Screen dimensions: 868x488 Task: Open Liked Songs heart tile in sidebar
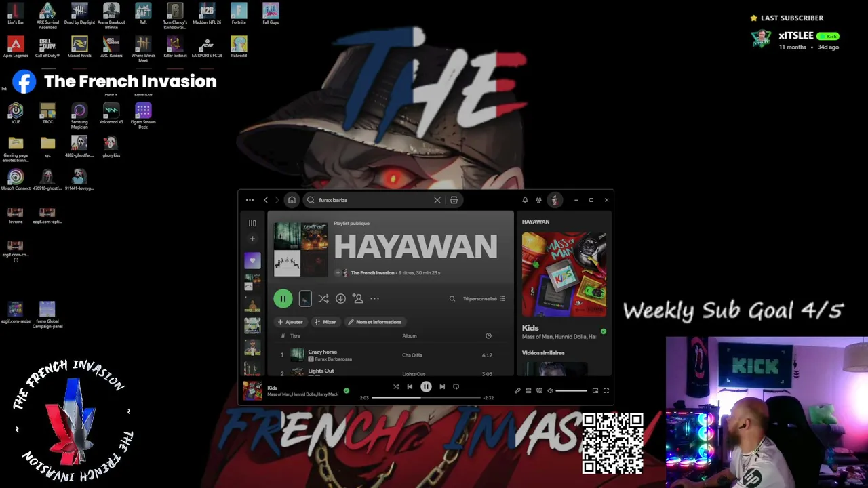tap(252, 260)
